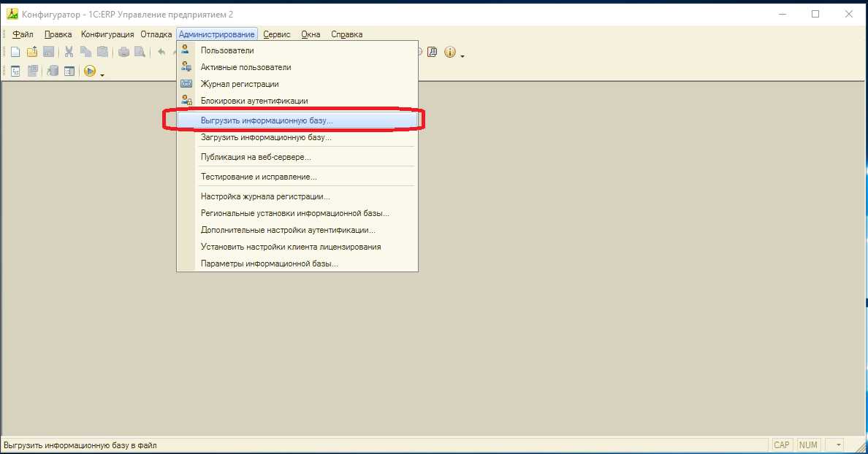
Task: Click the Users menu icon
Action: tap(186, 50)
